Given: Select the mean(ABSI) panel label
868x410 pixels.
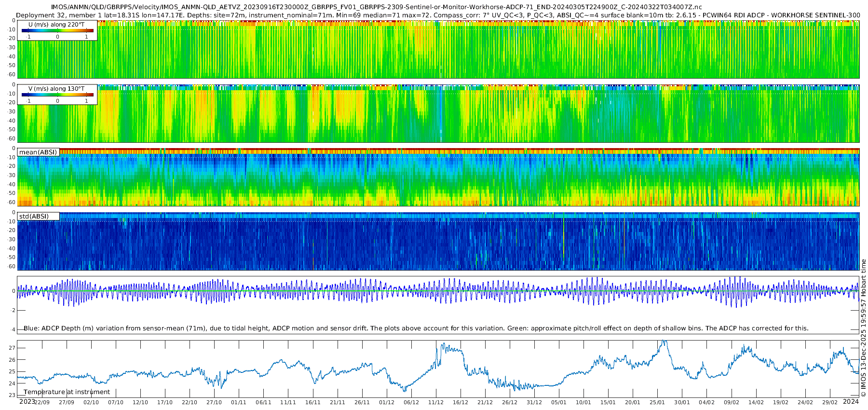Looking at the screenshot, I should pos(38,152).
